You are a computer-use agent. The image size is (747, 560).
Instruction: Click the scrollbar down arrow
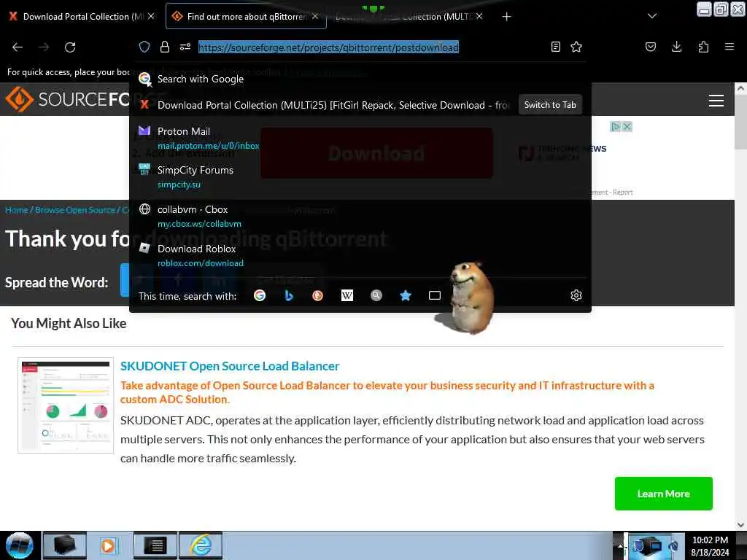point(740,525)
